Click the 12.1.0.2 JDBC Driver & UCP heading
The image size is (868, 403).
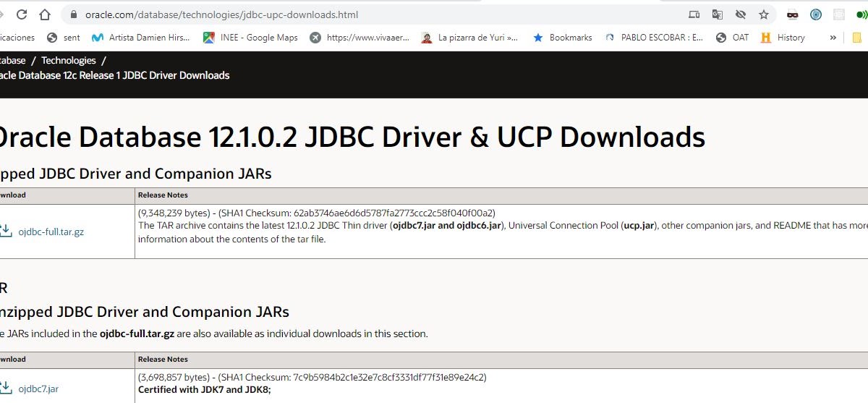352,137
